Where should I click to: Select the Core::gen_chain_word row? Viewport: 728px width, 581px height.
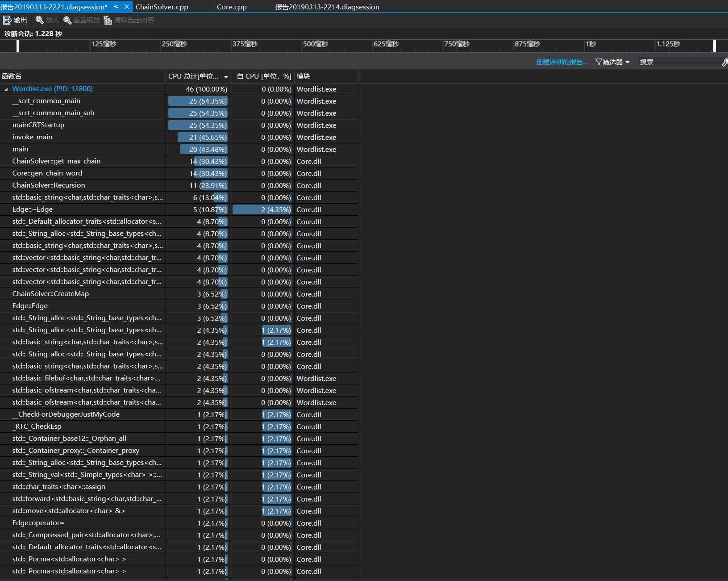click(179, 173)
